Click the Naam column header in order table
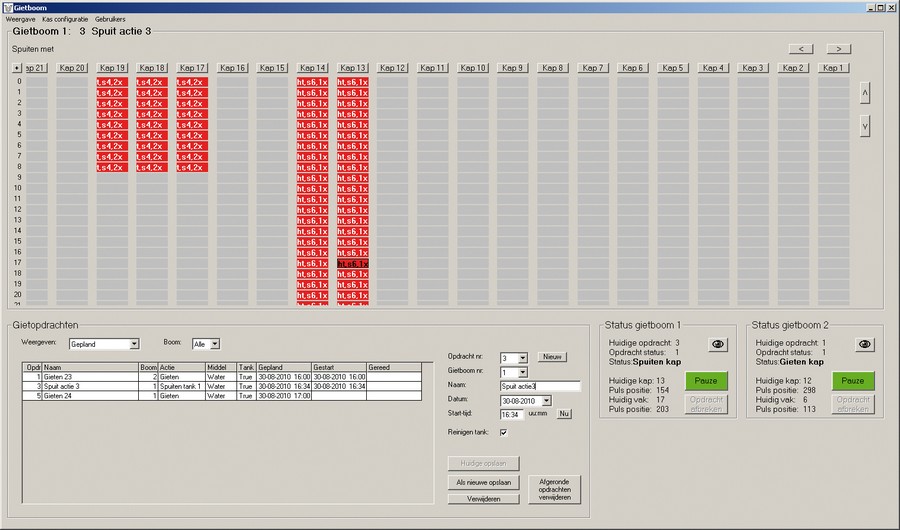 click(90, 367)
